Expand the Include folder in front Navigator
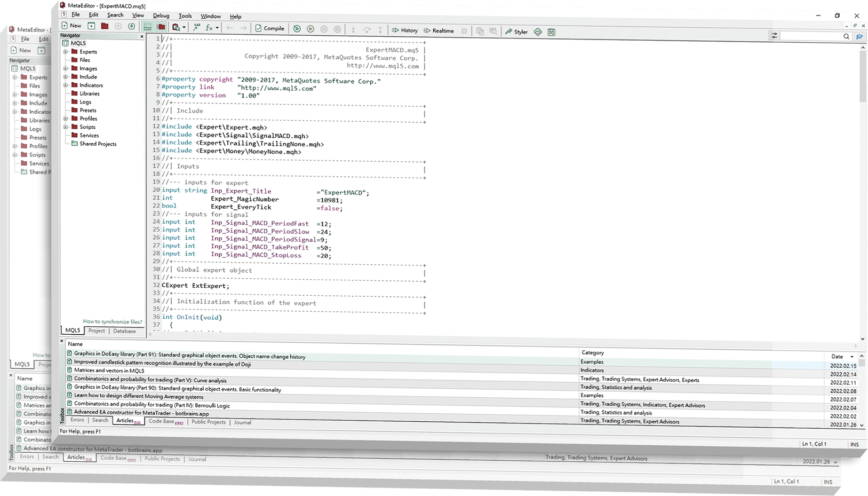This screenshot has width=868, height=496. point(66,77)
